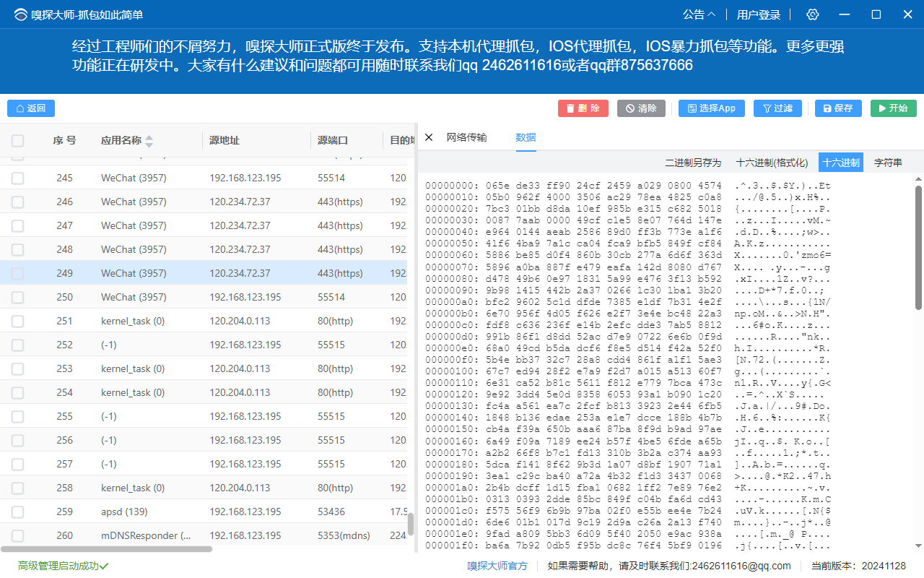Viewport: 924px width, 578px height.
Task: Expand the 公告 announcement chevron
Action: click(711, 14)
